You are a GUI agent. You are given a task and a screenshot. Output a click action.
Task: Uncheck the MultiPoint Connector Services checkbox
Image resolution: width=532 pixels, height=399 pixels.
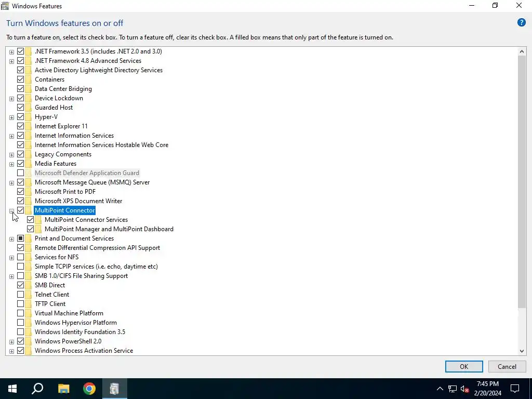point(30,220)
